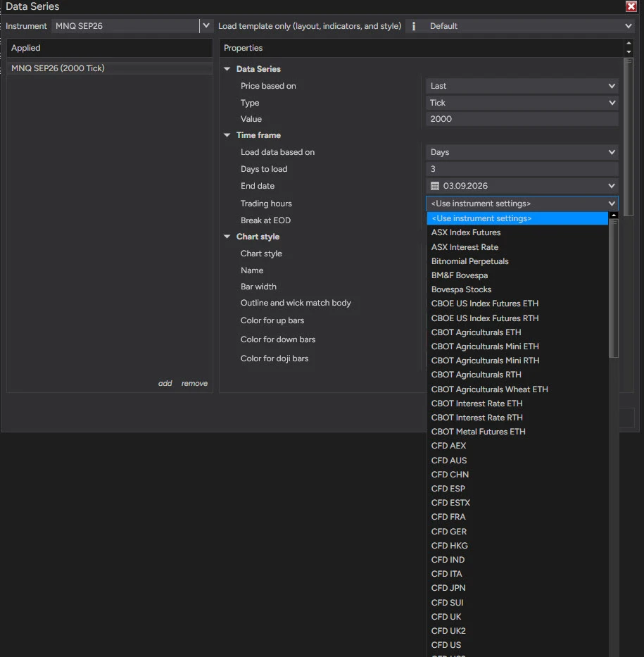Click the dropdown list scroll-up arrow
This screenshot has height=657, width=644.
614,215
